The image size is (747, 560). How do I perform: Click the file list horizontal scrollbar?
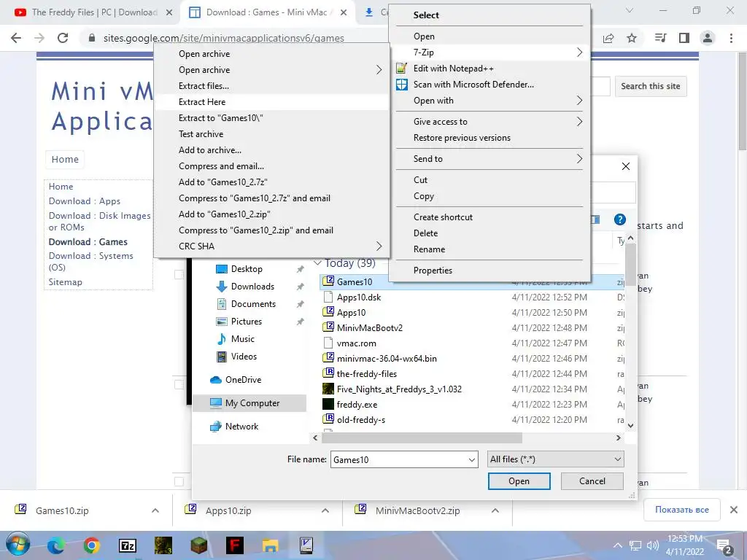[x=422, y=437]
